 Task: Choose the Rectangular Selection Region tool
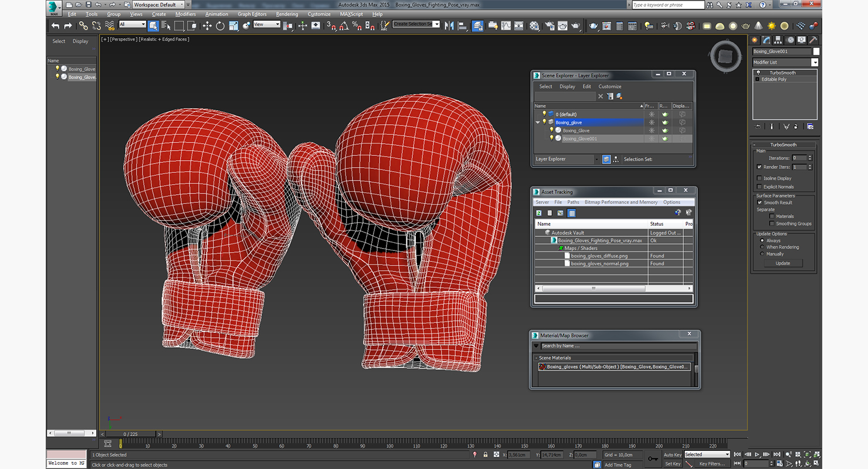(179, 26)
